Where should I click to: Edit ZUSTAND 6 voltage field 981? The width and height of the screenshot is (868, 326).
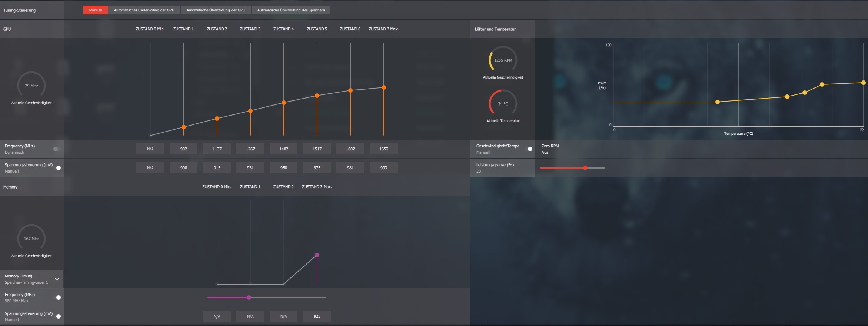(350, 168)
